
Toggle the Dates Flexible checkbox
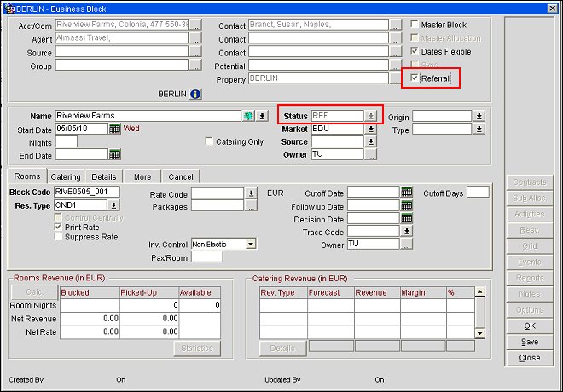tap(415, 52)
